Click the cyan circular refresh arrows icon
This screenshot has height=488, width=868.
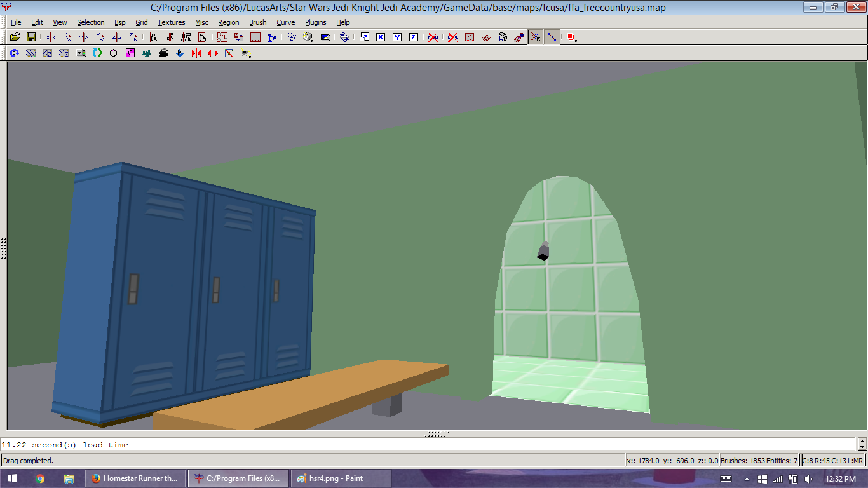(x=97, y=53)
